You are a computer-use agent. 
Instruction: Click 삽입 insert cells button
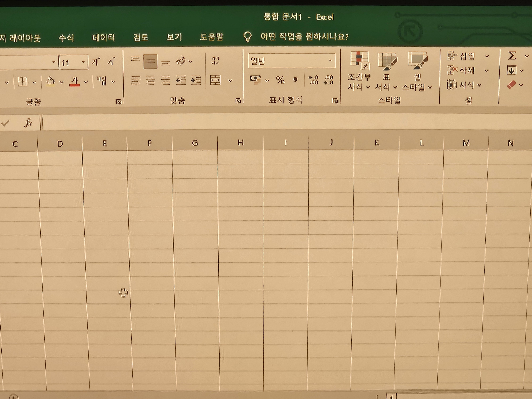coord(461,56)
